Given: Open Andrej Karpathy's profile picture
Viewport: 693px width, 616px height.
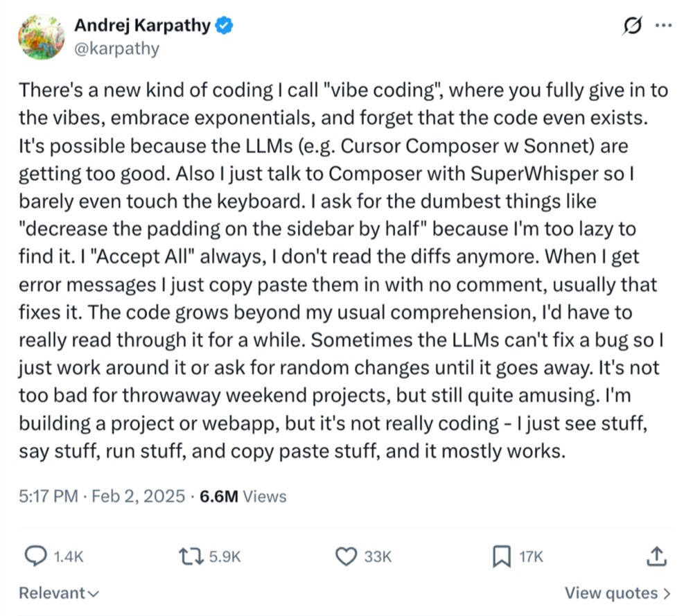Looking at the screenshot, I should 41,37.
